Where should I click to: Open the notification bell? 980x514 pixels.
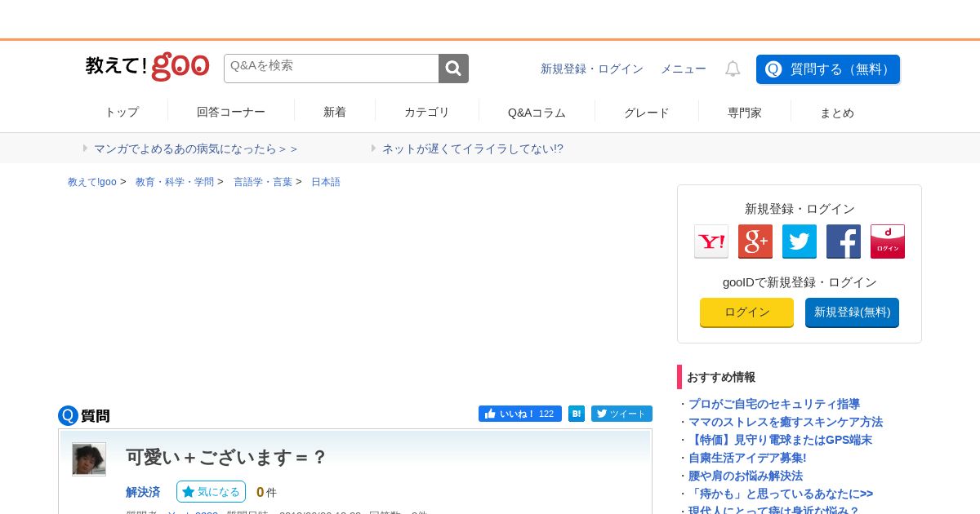pos(733,69)
